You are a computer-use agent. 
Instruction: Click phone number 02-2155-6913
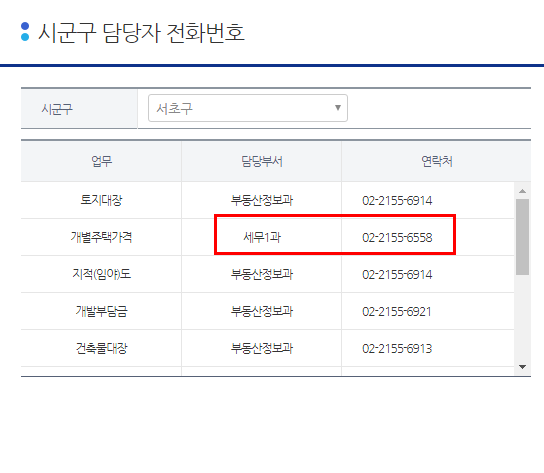[397, 348]
